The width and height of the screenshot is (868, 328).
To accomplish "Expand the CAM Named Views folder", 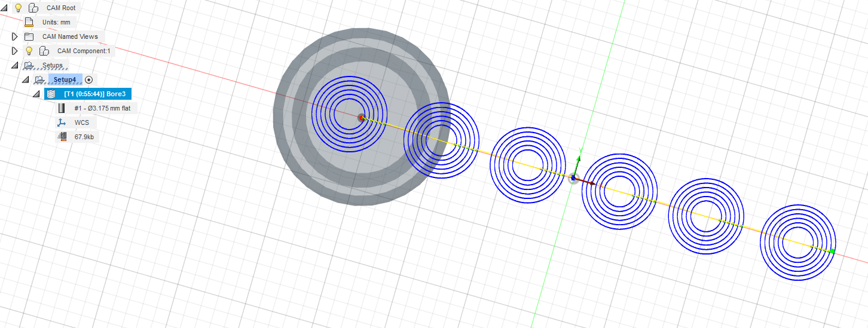I will pyautogui.click(x=14, y=36).
